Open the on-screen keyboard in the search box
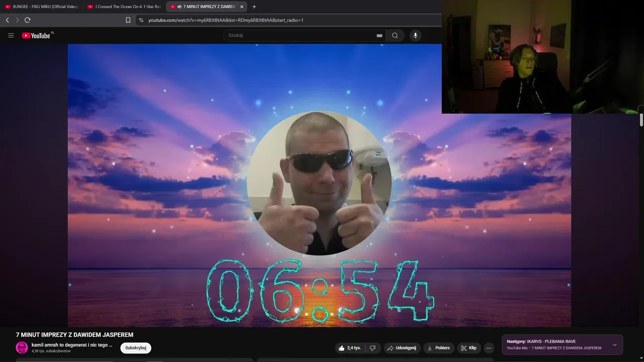The height and width of the screenshot is (362, 644). pos(379,36)
